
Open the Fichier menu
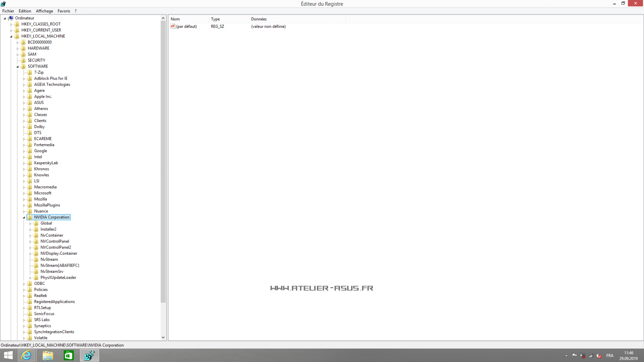pyautogui.click(x=8, y=11)
